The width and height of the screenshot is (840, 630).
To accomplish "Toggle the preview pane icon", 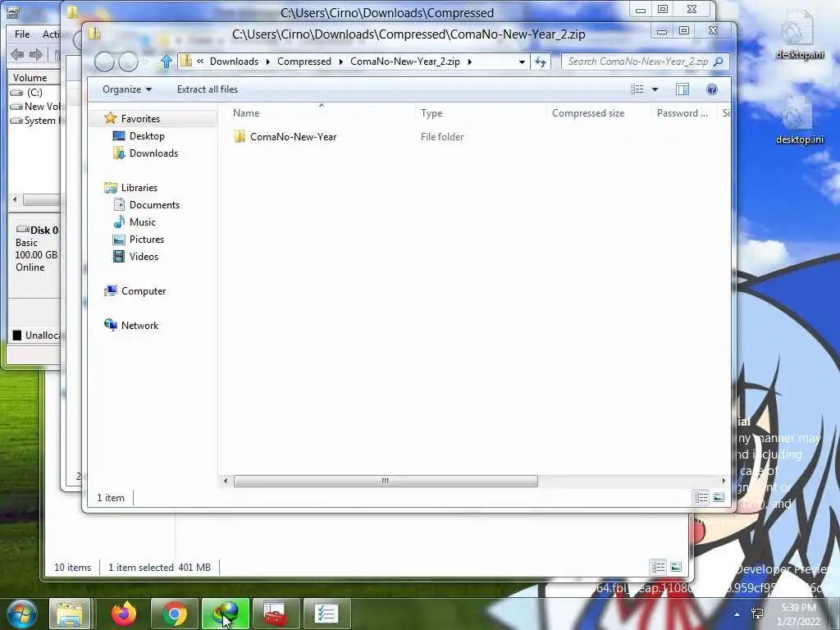I will pyautogui.click(x=682, y=89).
